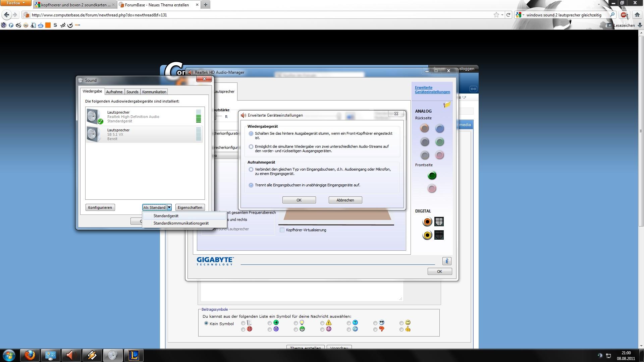Switch to the Aufnahme tab
This screenshot has width=644, height=362.
[x=114, y=92]
